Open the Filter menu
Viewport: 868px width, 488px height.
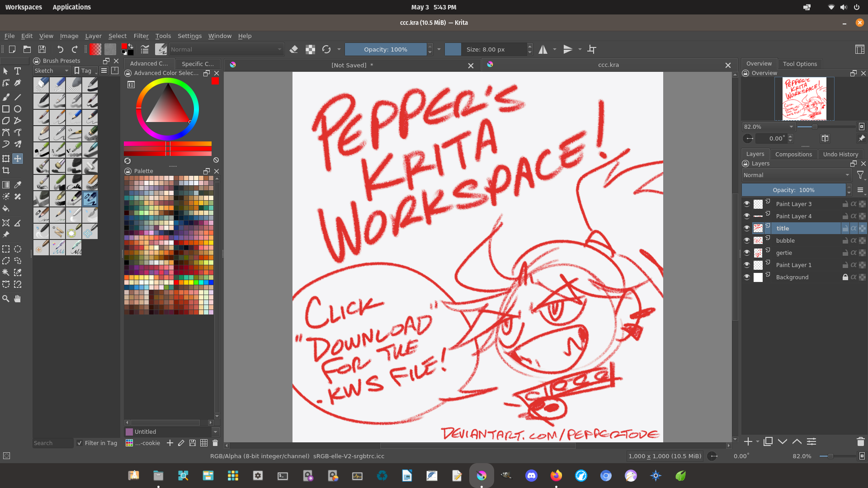(x=141, y=36)
